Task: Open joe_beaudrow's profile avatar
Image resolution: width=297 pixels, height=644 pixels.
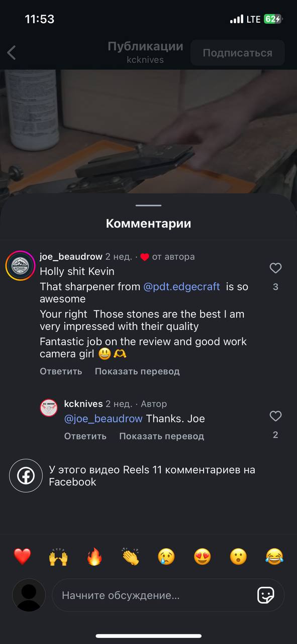Action: point(20,265)
